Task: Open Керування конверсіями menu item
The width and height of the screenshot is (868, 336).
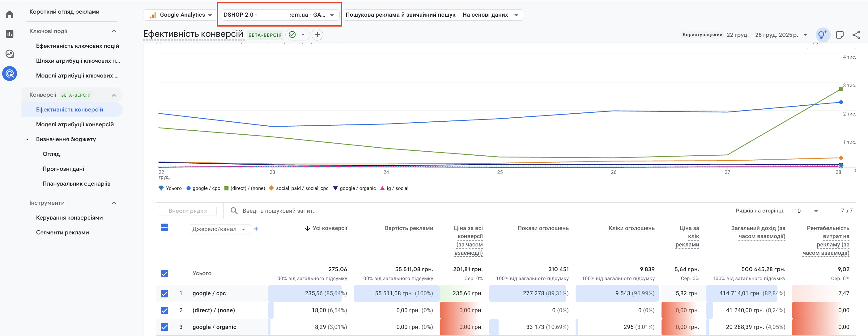Action: tap(70, 217)
